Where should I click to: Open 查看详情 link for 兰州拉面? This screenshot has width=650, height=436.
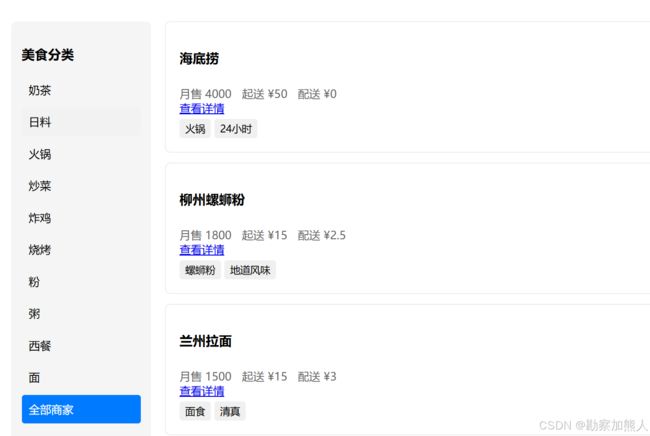(x=202, y=392)
